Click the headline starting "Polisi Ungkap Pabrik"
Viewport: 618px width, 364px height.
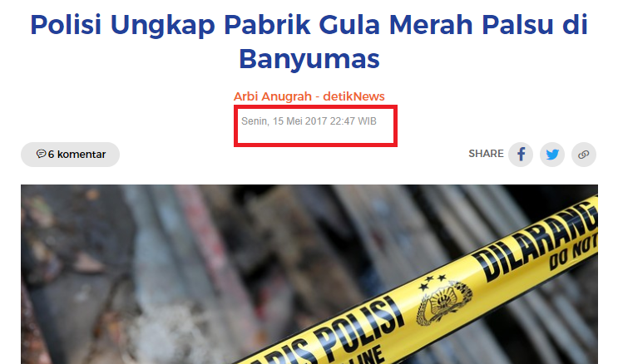pyautogui.click(x=309, y=42)
